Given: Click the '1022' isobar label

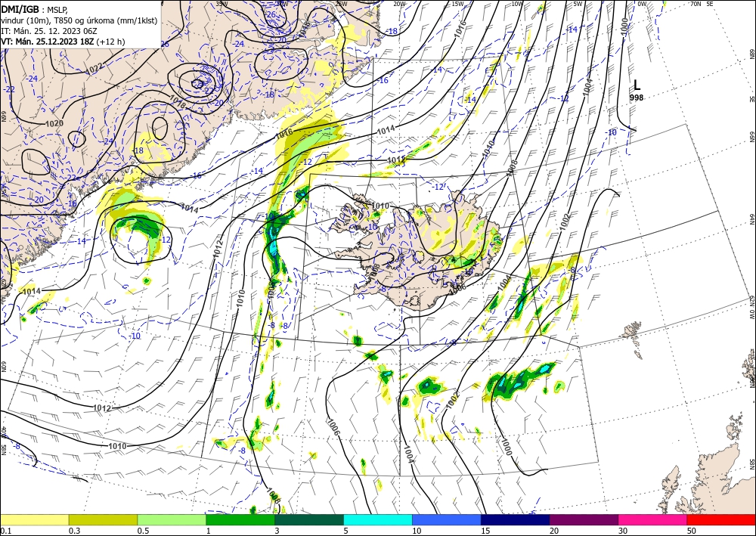Looking at the screenshot, I should point(94,70).
